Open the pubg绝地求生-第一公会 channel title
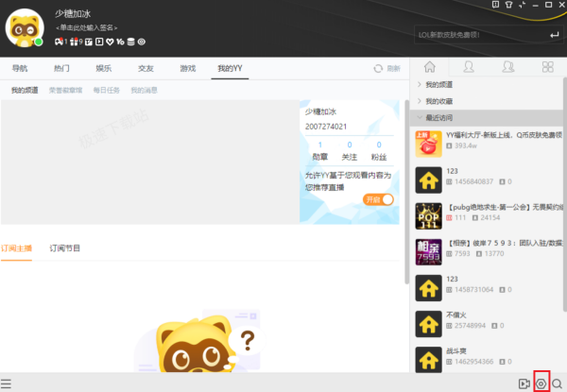The width and height of the screenshot is (567, 392). pos(506,207)
